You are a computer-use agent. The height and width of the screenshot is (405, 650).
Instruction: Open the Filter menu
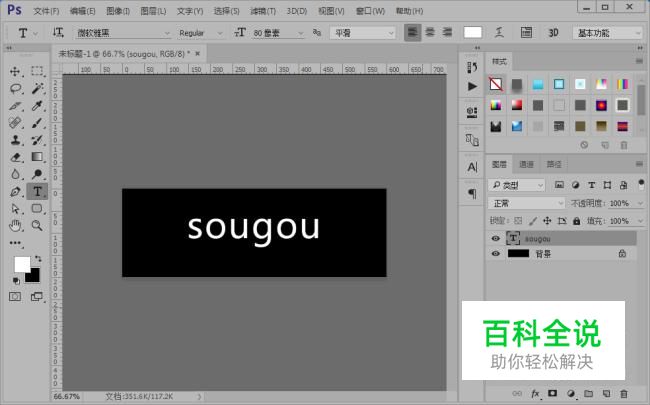coord(263,11)
